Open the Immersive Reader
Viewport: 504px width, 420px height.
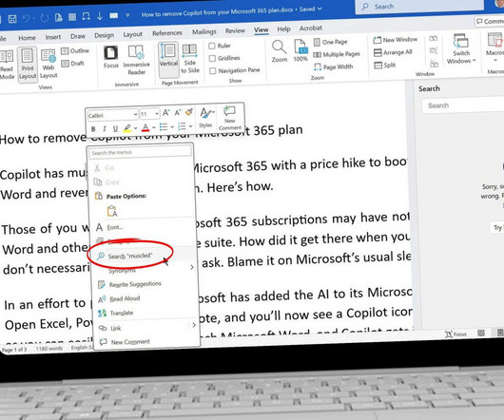tap(137, 60)
